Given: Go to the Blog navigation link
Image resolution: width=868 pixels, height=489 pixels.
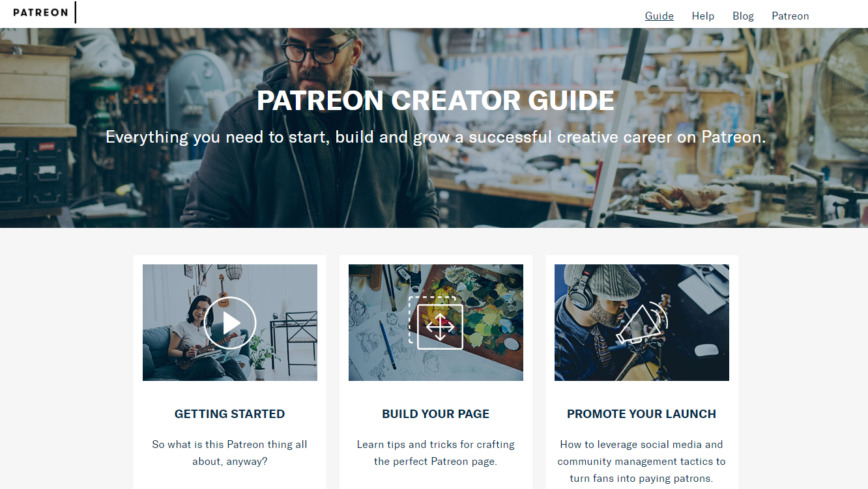Looking at the screenshot, I should [x=743, y=16].
